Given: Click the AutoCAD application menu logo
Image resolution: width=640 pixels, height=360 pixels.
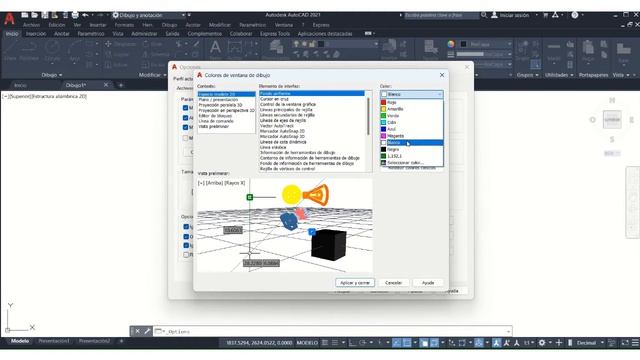Looking at the screenshot, I should tap(9, 19).
